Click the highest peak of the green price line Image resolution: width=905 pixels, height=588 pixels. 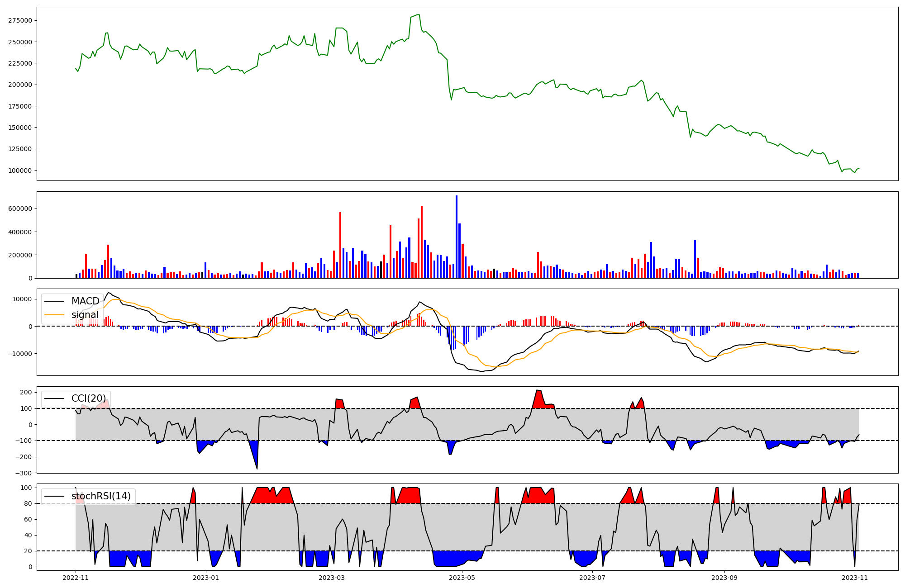pyautogui.click(x=418, y=15)
